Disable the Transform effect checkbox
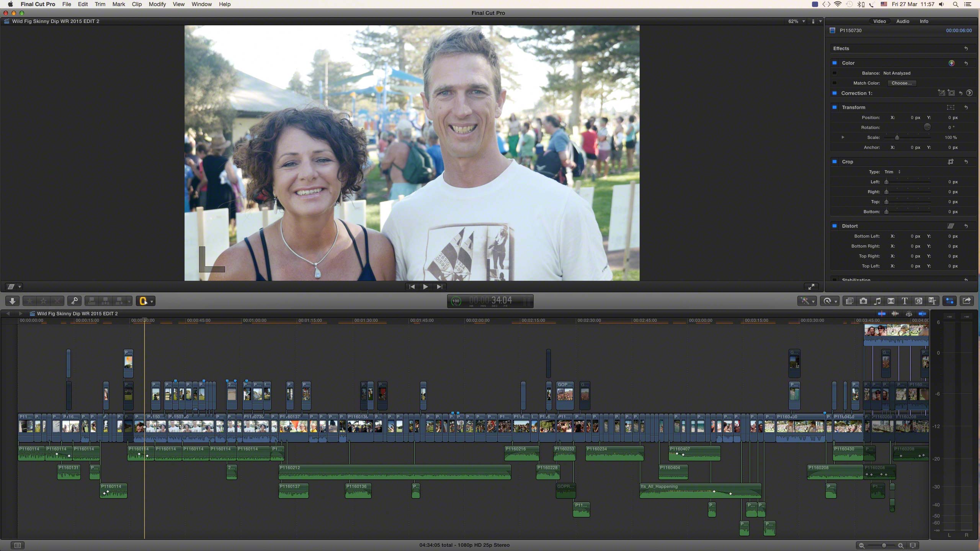 835,108
